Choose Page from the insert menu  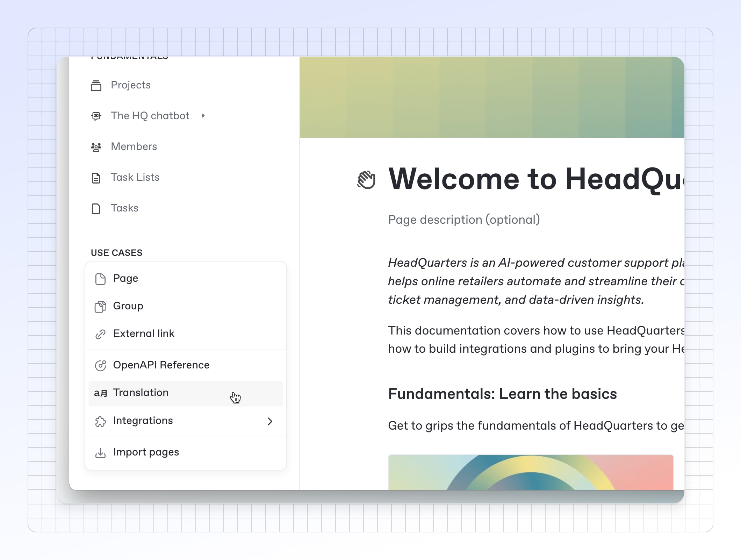(x=186, y=279)
